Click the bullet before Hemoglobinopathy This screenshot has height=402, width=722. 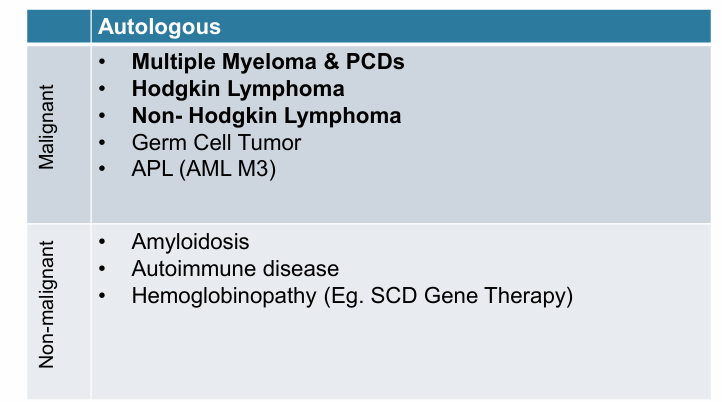coord(104,296)
